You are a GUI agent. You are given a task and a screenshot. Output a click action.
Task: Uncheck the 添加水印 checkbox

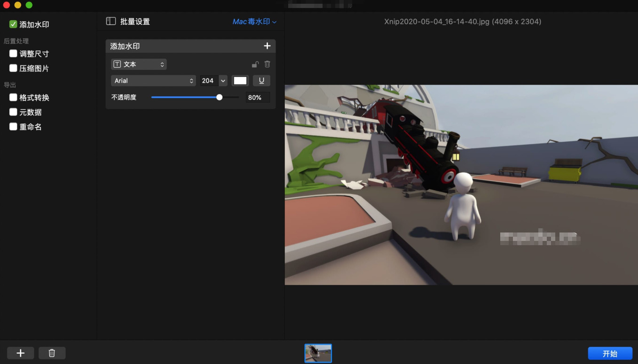point(13,24)
